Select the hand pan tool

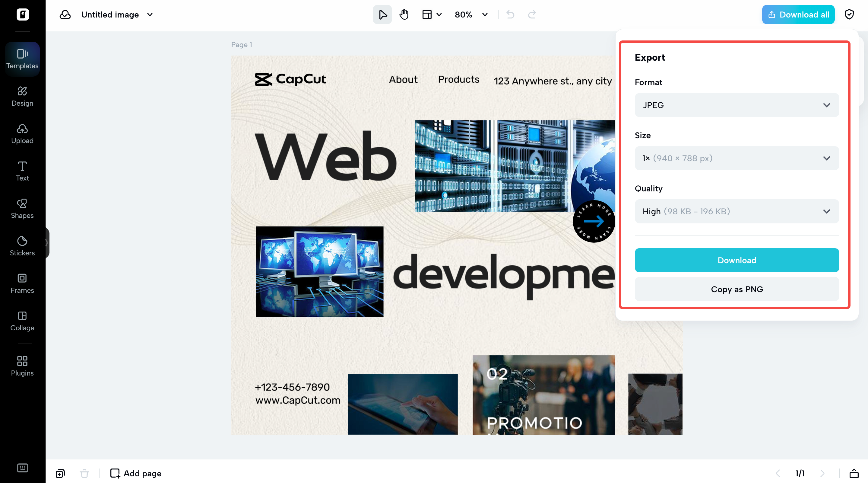click(x=404, y=14)
